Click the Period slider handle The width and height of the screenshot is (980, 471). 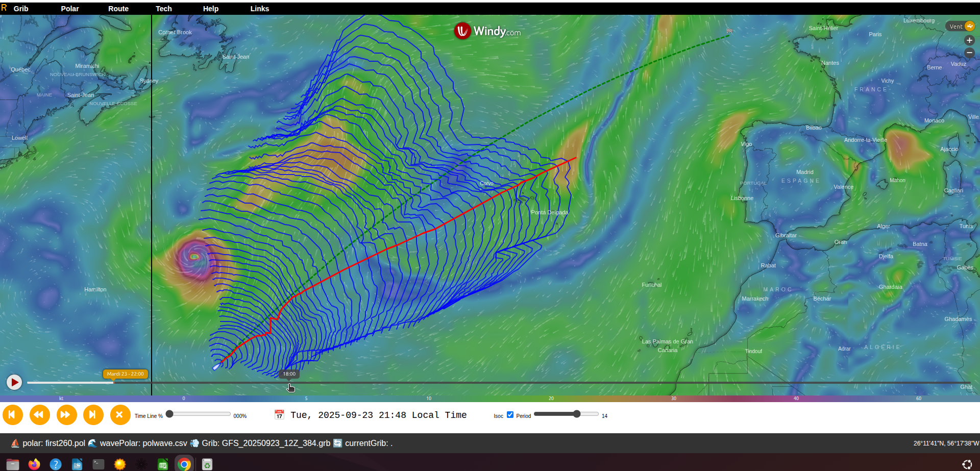tap(577, 414)
